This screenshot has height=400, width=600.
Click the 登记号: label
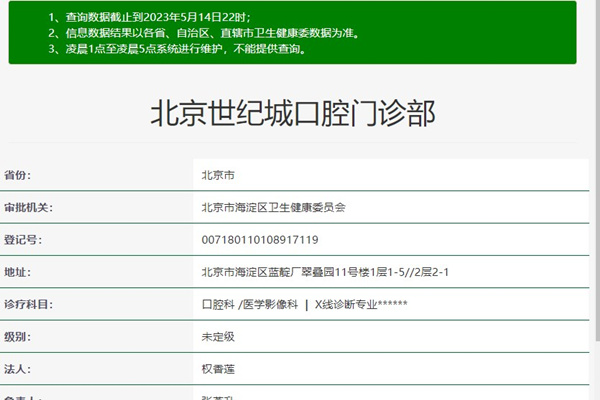pos(23,240)
